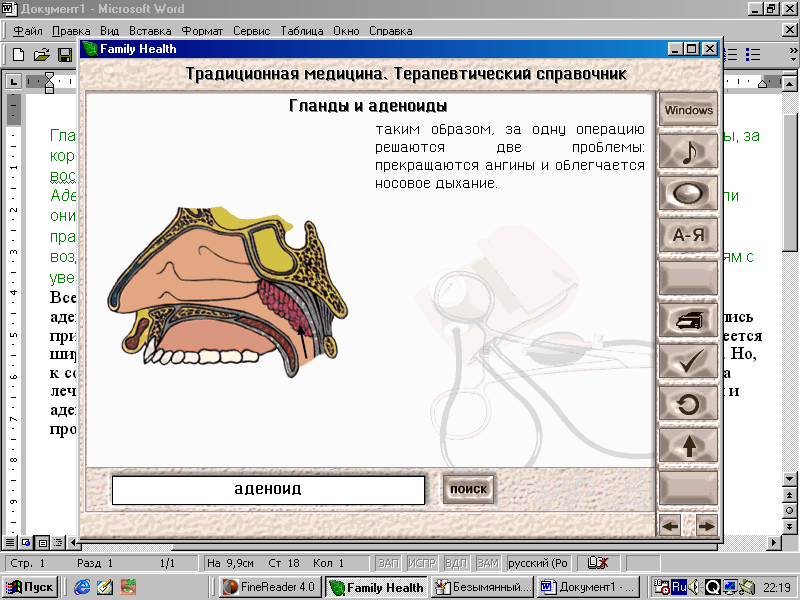The width and height of the screenshot is (800, 600).
Task: Open the Формат menu
Action: pos(202,31)
